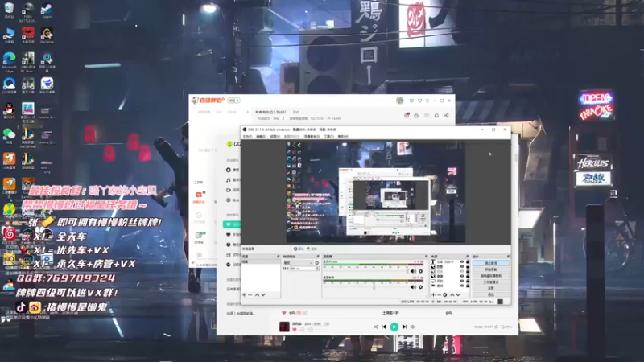
Task: Adjust the transition duration stepper arrows
Action: (x=317, y=269)
